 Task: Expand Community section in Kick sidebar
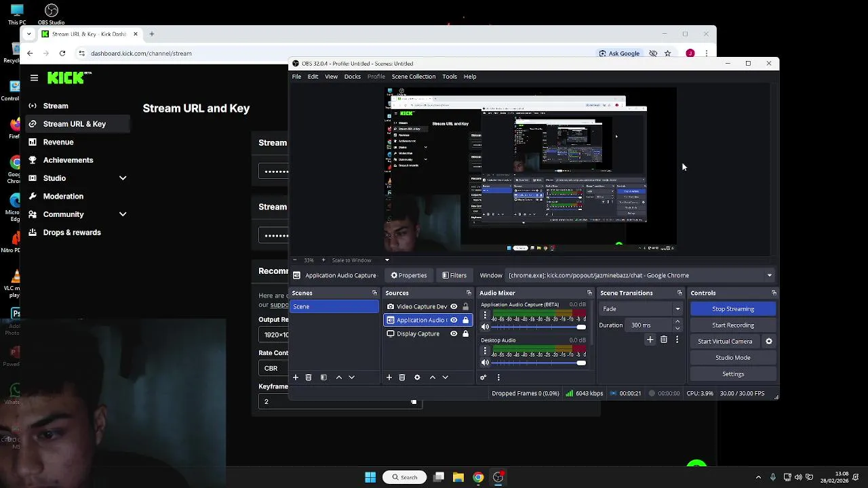point(123,214)
